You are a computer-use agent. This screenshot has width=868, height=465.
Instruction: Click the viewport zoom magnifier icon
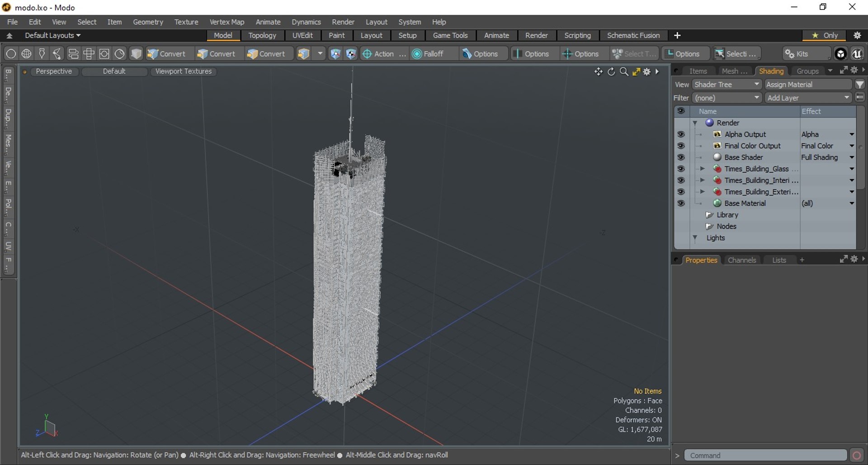coord(624,71)
